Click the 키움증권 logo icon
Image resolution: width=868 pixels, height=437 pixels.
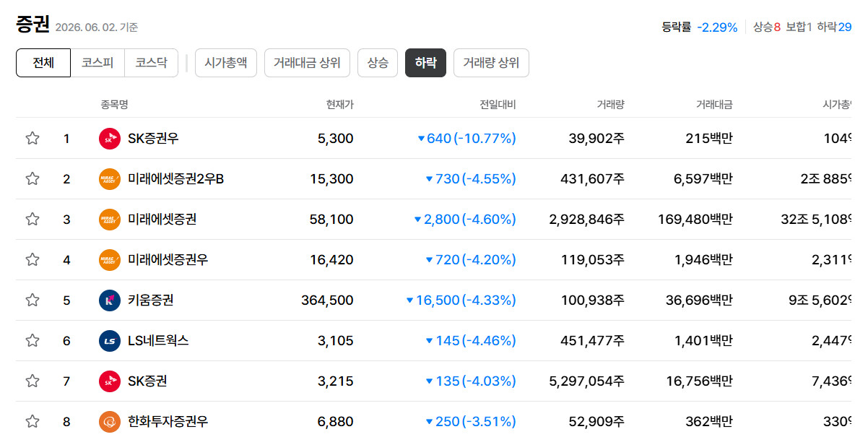coord(110,300)
